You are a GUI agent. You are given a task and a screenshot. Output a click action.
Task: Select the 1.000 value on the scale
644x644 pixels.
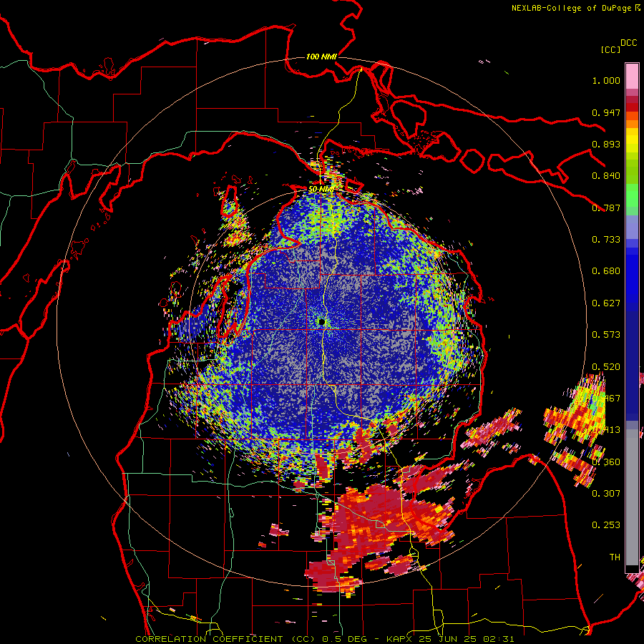pyautogui.click(x=606, y=80)
